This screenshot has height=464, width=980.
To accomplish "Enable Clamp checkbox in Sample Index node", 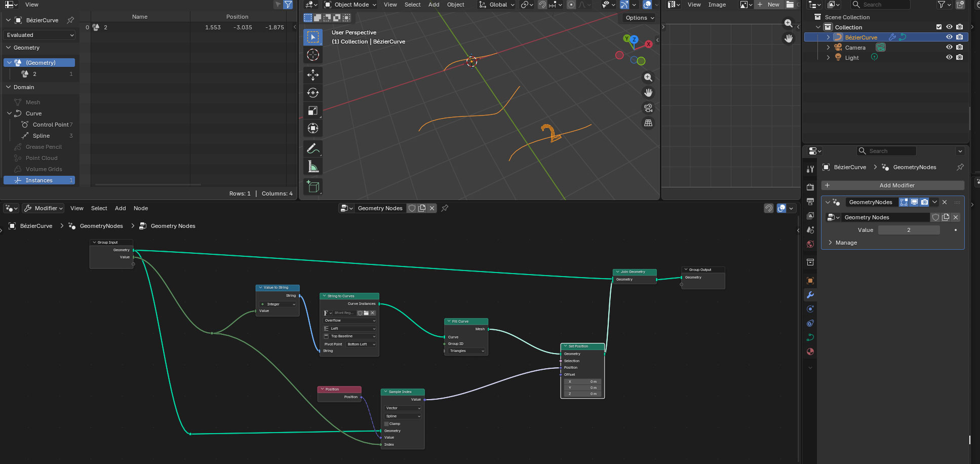I will coord(386,423).
